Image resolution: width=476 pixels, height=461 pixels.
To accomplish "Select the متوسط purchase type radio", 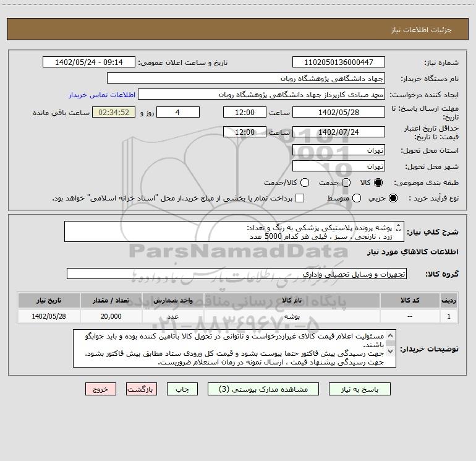I will 357,198.
